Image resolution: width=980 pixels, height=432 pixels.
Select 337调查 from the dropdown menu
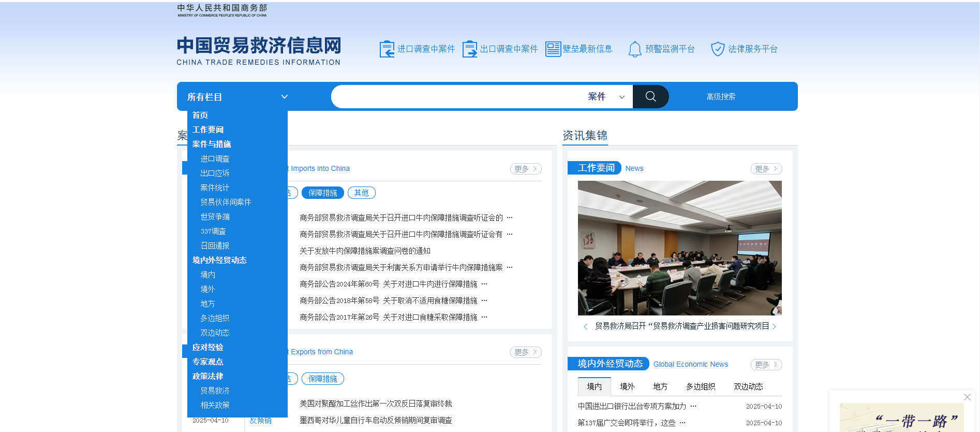[x=213, y=232]
